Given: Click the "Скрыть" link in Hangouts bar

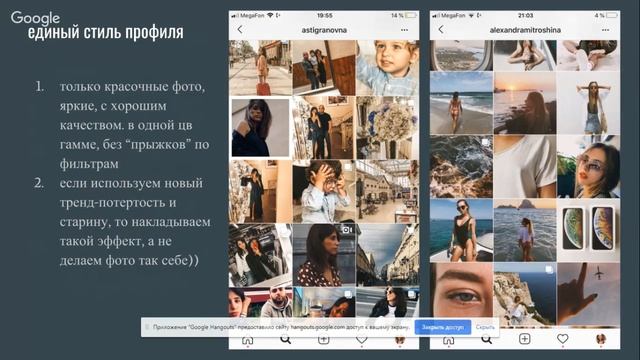Looking at the screenshot, I should pyautogui.click(x=485, y=327).
